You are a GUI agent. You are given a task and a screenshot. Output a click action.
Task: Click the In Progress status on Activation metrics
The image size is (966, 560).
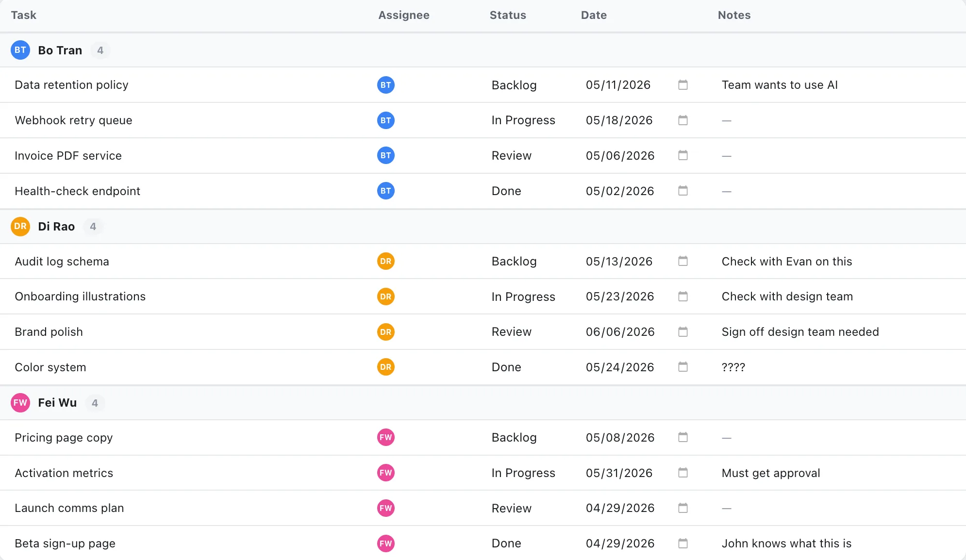pyautogui.click(x=523, y=473)
